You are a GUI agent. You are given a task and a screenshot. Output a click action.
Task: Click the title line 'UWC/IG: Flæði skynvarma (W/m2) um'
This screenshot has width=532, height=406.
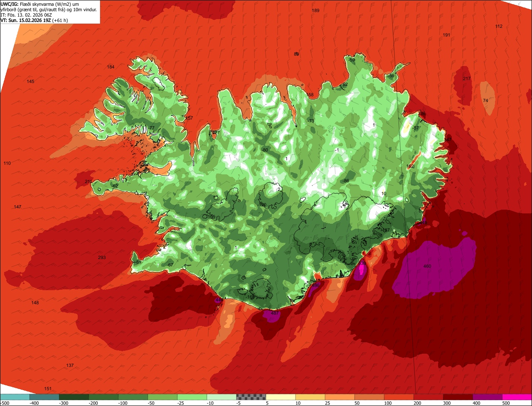point(39,4)
